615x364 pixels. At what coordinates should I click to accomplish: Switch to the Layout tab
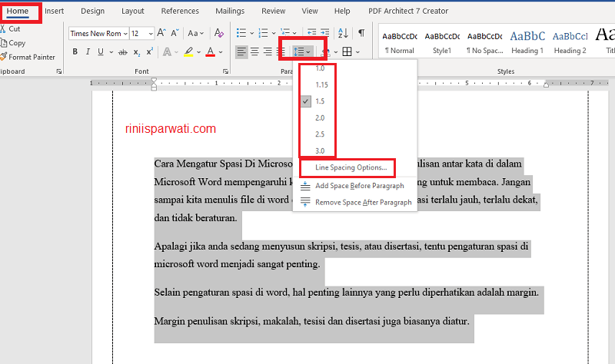point(132,11)
